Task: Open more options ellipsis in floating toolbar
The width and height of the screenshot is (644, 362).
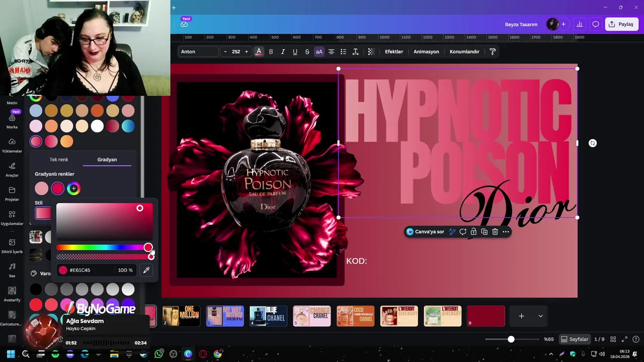Action: click(x=506, y=232)
